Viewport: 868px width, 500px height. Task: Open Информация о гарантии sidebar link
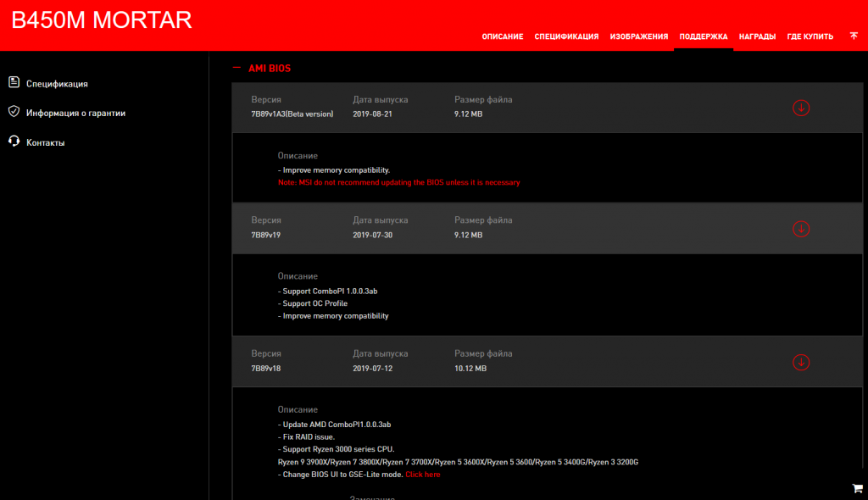75,113
